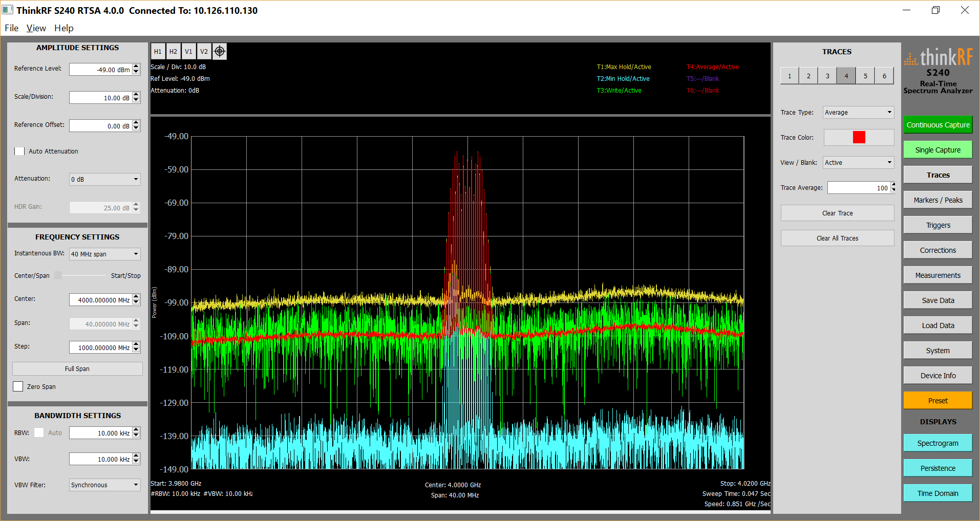Turn on Auto RBW
This screenshot has width=980, height=521.
39,432
